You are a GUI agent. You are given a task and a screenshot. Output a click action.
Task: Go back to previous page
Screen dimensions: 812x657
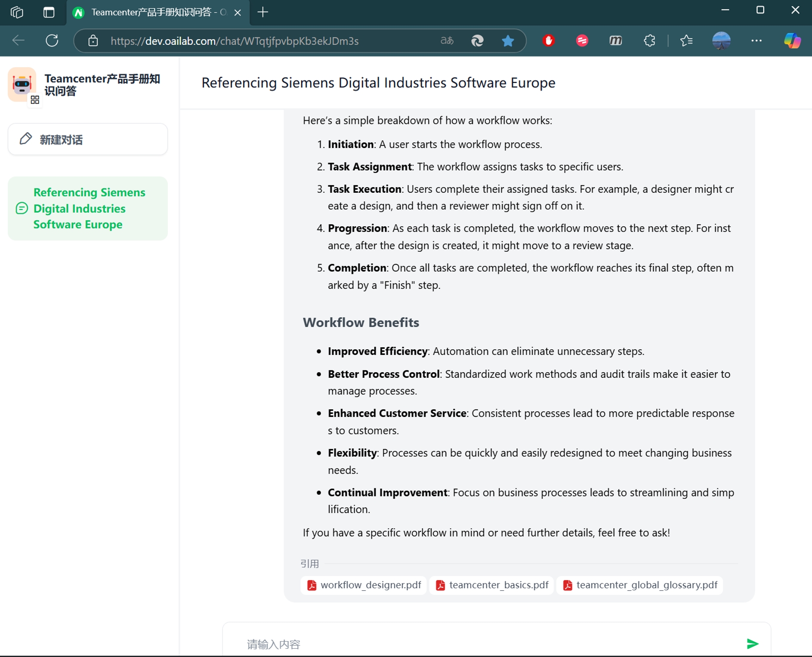point(19,40)
